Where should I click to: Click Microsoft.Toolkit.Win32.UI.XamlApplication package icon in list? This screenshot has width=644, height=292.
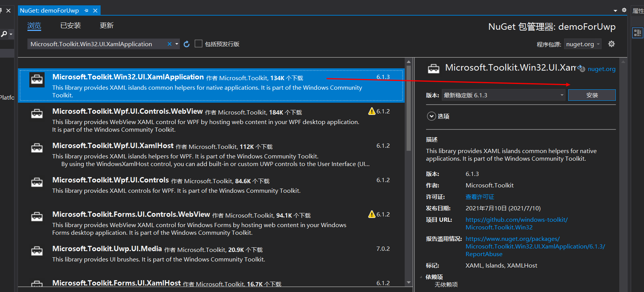[37, 80]
